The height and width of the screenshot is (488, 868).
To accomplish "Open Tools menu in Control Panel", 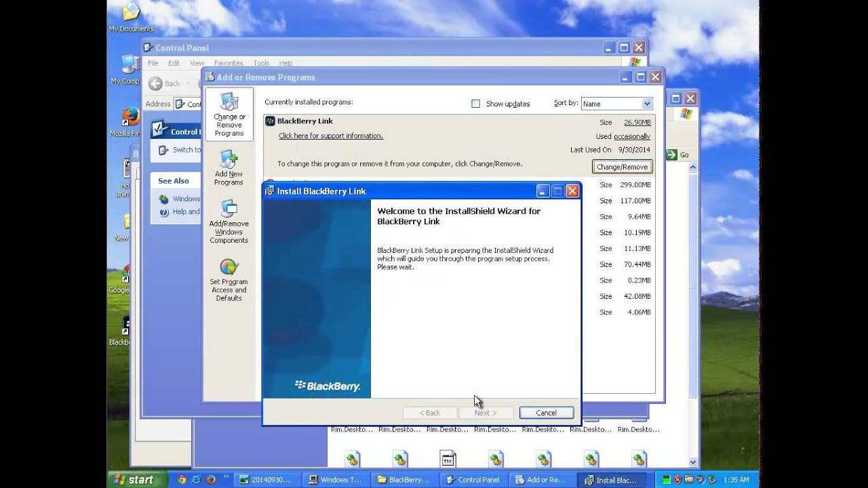I will tap(261, 63).
